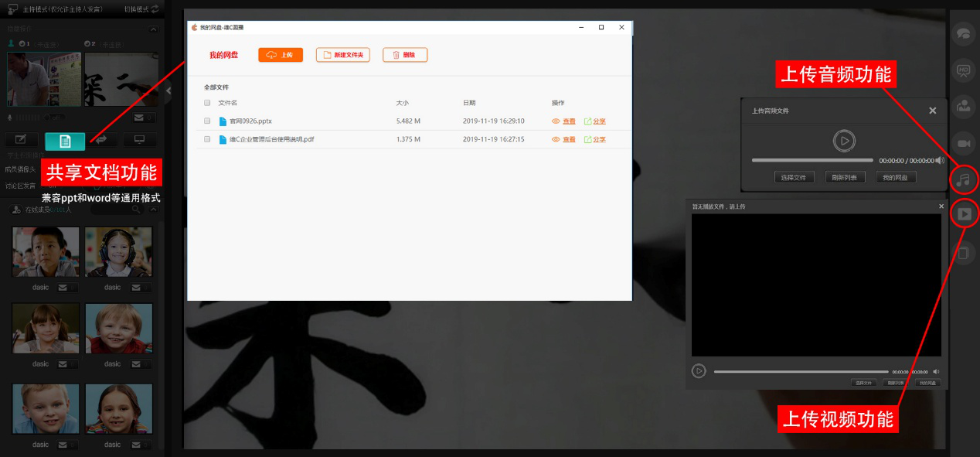The height and width of the screenshot is (457, 980).
Task: Check the box for the PDF file row
Action: [207, 139]
